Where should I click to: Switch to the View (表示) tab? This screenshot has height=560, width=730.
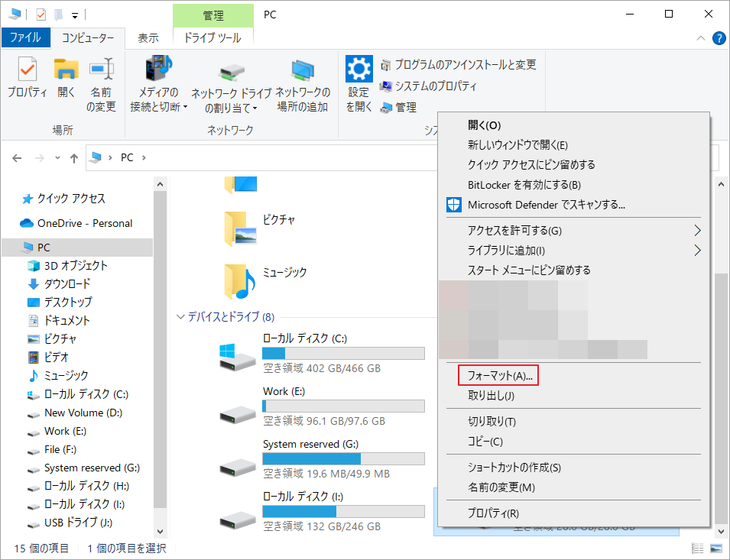tap(148, 37)
